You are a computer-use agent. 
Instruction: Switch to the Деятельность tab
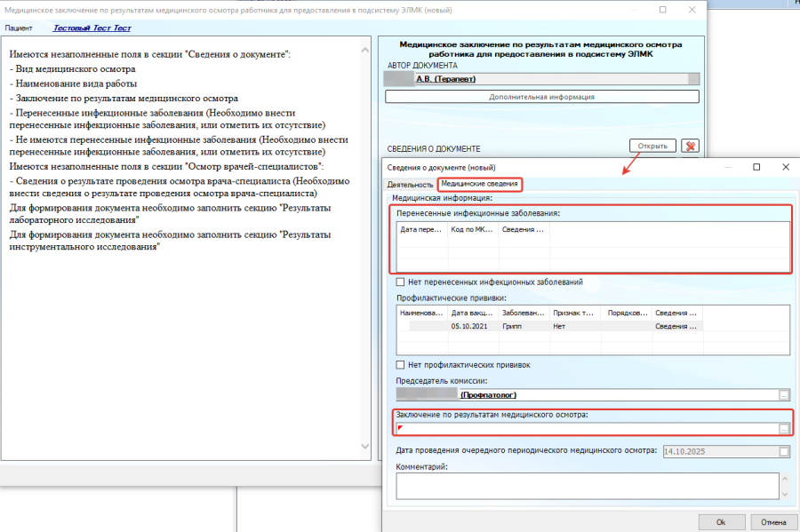click(410, 185)
